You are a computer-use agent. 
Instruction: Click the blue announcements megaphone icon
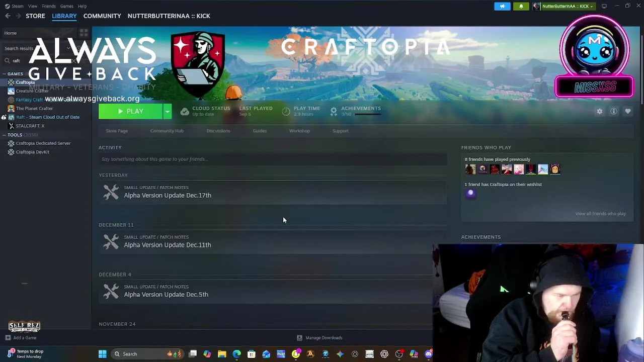(502, 6)
